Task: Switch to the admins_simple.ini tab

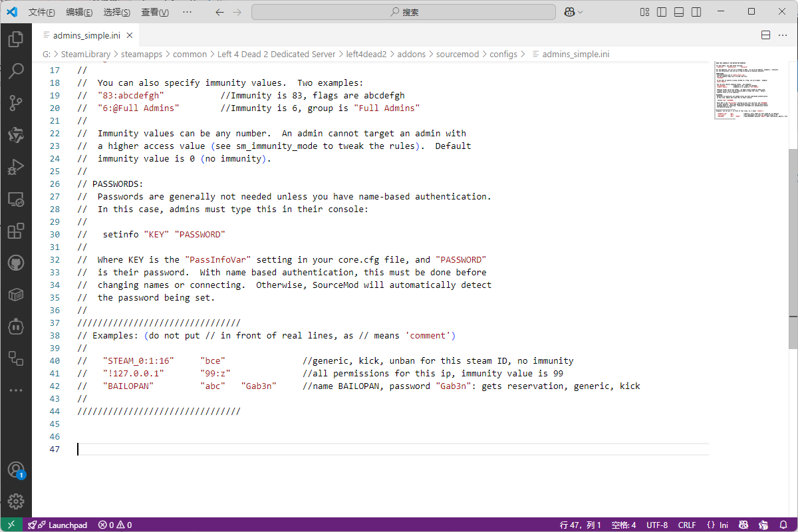Action: coord(83,35)
